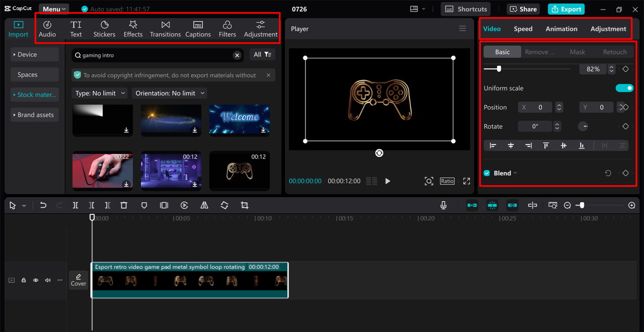Open the layout selector next to Shortcuts
The image size is (644, 332).
[418, 9]
